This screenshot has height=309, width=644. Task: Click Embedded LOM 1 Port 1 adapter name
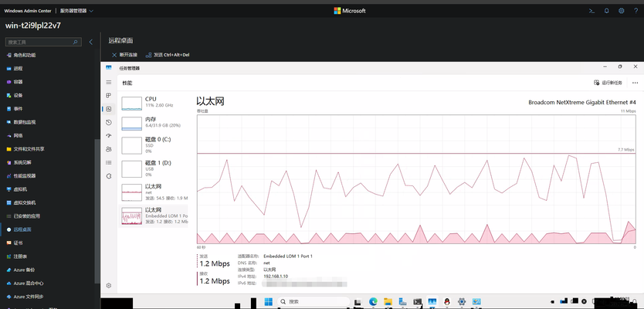(288, 256)
